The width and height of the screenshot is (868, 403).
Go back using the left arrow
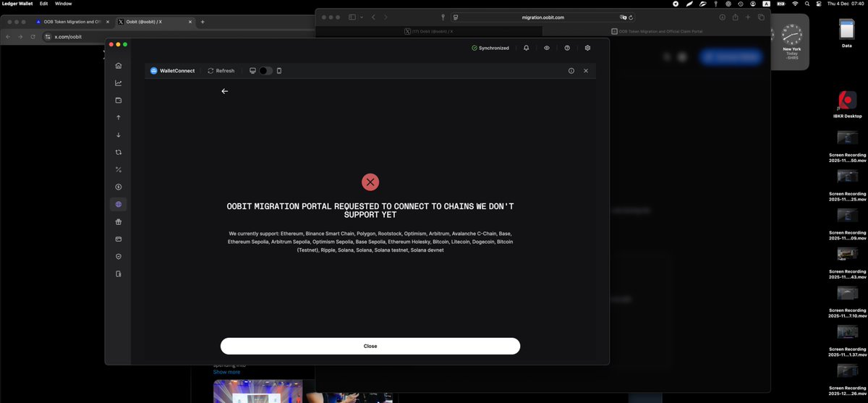coord(224,91)
